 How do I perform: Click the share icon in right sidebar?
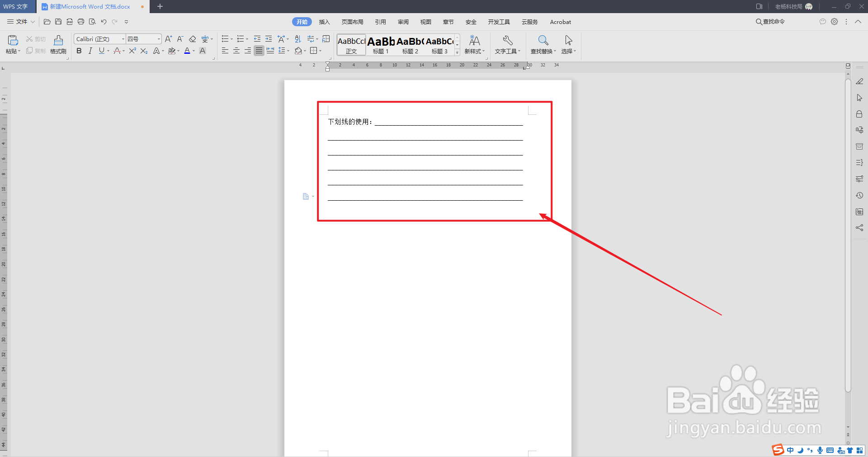click(x=859, y=228)
